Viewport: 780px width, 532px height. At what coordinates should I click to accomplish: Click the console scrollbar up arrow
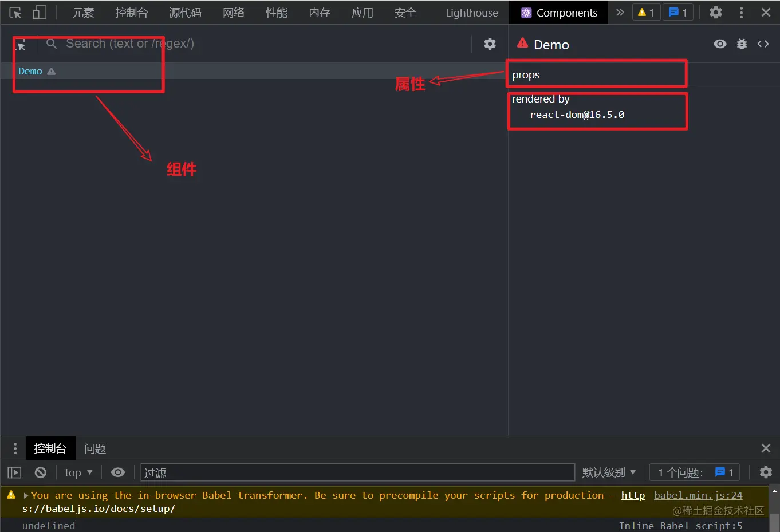click(x=774, y=491)
